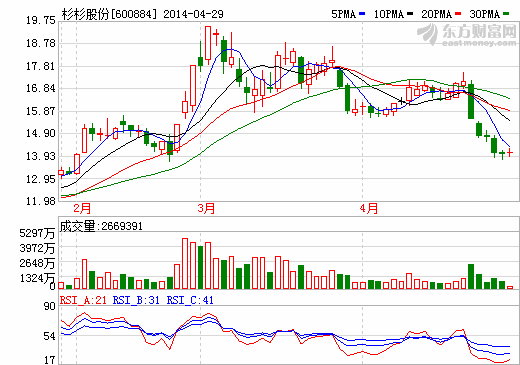Screen dimensions: 520x365
Task: Click the 17 RSI axis label
Action: [x=50, y=360]
